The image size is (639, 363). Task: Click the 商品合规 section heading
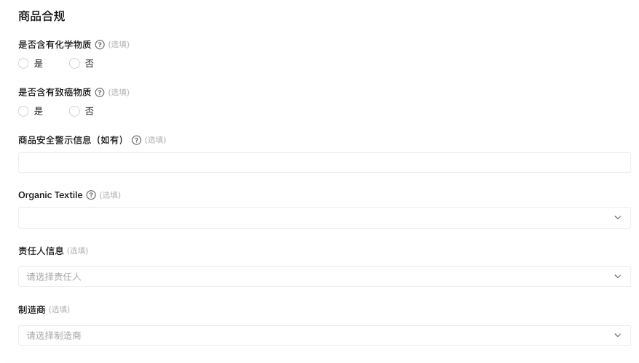(x=42, y=16)
